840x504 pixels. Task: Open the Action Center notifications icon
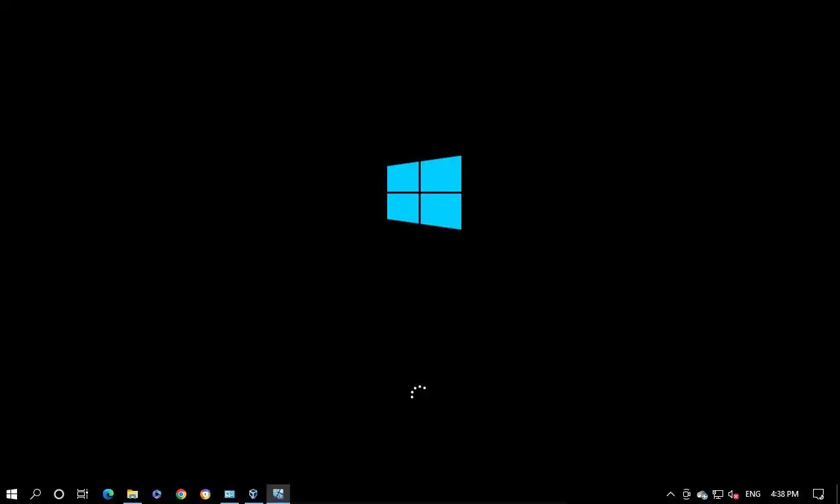tap(818, 494)
